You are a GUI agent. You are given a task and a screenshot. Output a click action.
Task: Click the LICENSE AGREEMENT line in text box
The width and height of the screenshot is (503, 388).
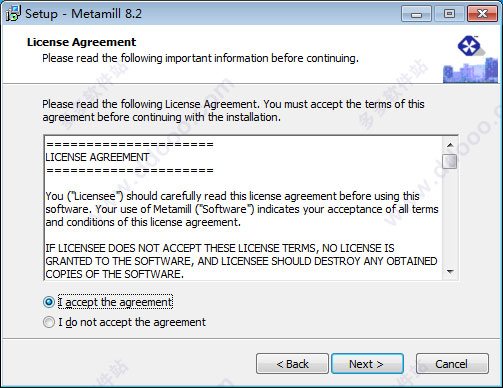(x=97, y=157)
